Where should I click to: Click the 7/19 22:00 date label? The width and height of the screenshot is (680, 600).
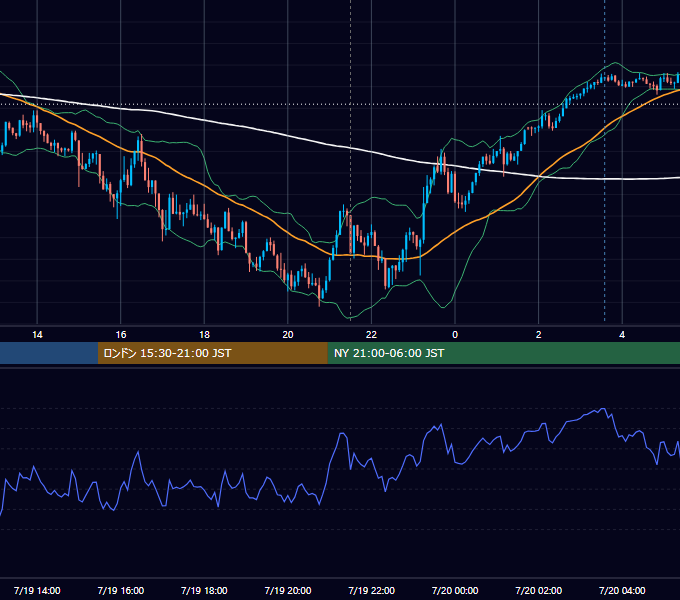(x=371, y=590)
